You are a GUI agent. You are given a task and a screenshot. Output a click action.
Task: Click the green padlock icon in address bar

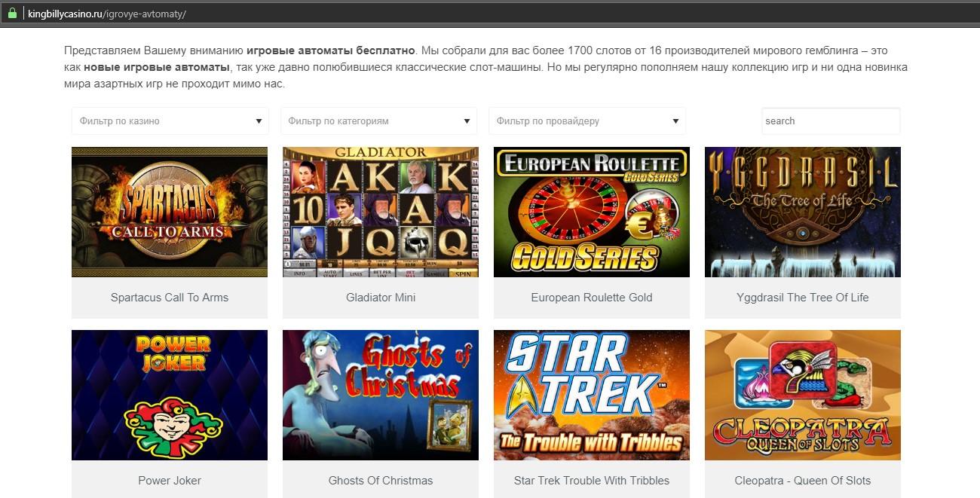(12, 14)
